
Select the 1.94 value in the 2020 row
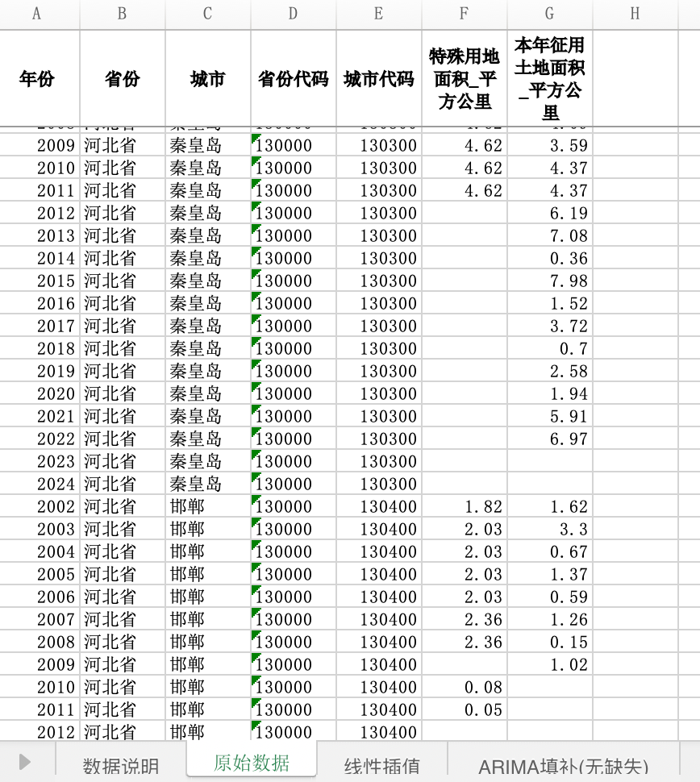coord(550,393)
